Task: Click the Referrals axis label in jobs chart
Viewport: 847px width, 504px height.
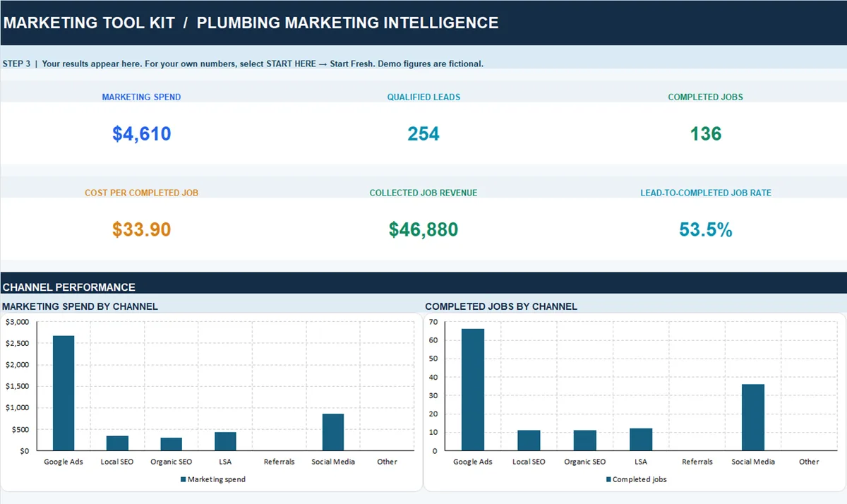Action: 697,462
